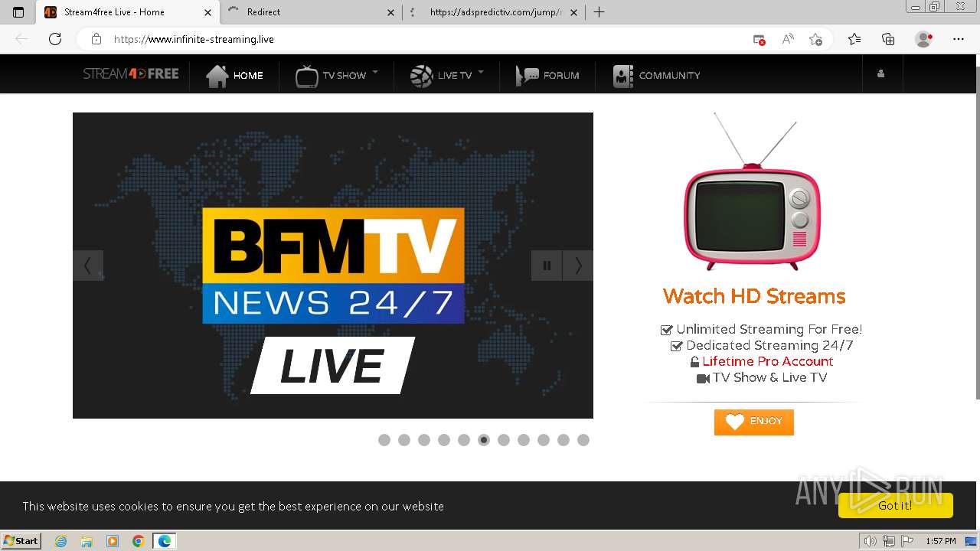Open the Tab actions menu icon
980x551 pixels.
[x=18, y=12]
